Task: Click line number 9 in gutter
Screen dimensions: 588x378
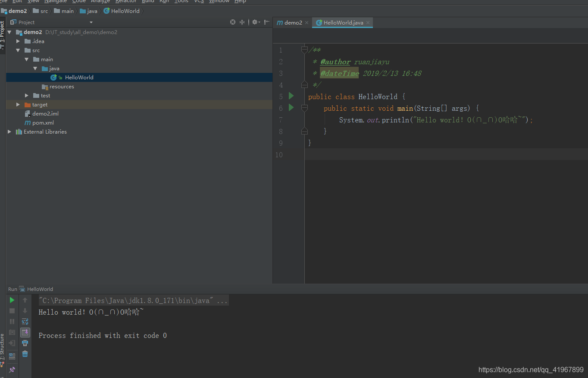Action: (x=281, y=143)
